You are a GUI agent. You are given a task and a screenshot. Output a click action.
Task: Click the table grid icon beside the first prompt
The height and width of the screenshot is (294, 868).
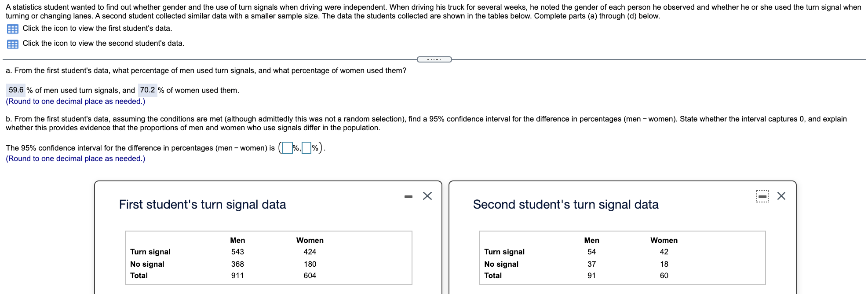pos(12,29)
